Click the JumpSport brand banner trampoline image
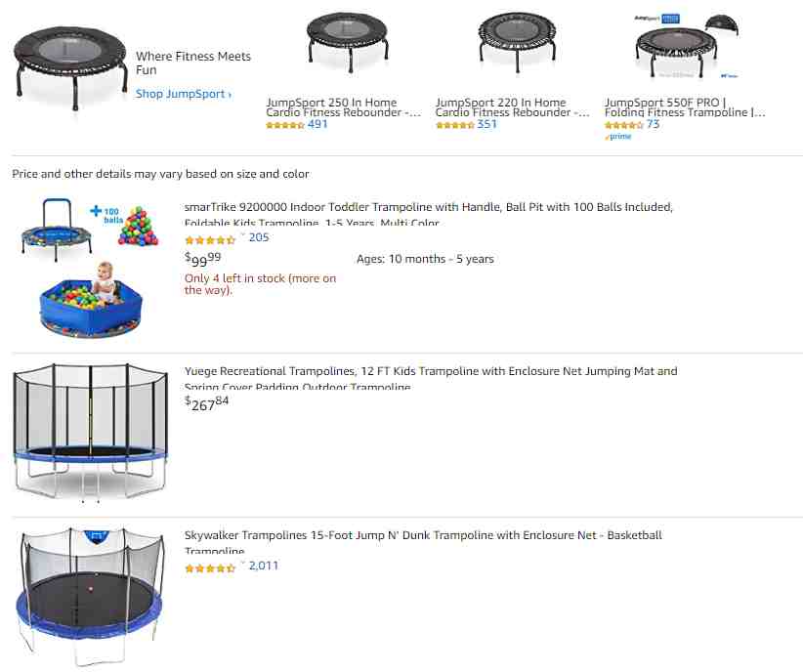 [70, 68]
